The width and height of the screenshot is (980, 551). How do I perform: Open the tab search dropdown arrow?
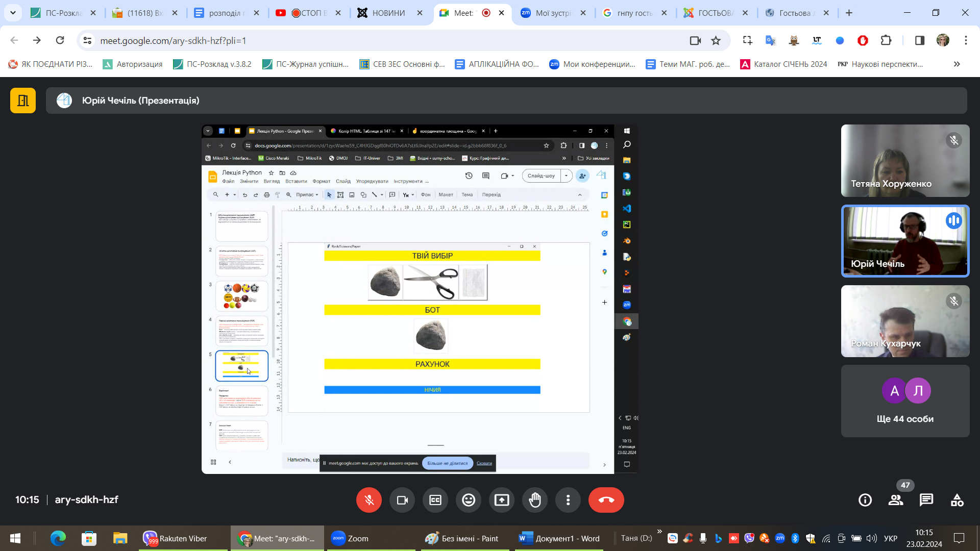[x=13, y=13]
